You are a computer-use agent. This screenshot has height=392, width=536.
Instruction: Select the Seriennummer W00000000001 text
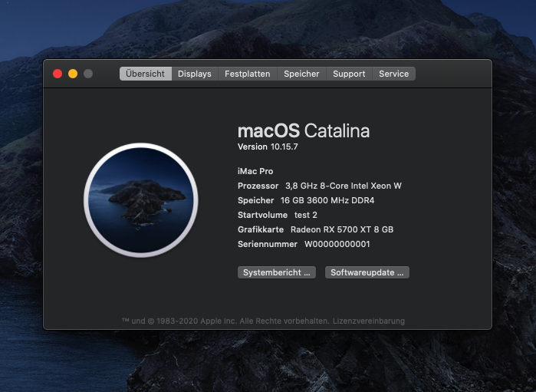(337, 244)
